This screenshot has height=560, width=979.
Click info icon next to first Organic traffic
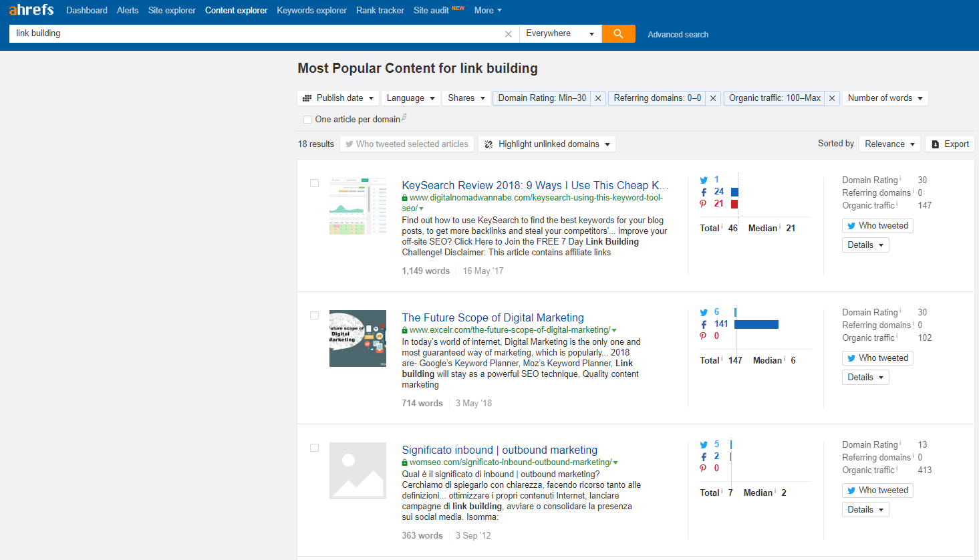897,203
